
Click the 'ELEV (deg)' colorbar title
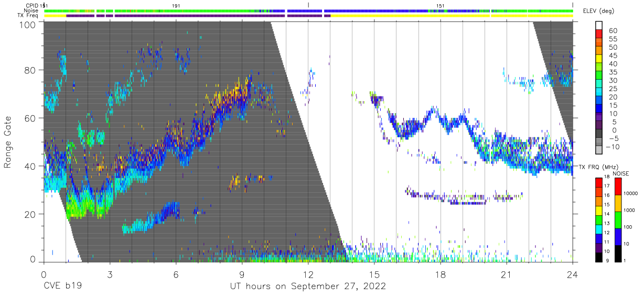[x=598, y=11]
